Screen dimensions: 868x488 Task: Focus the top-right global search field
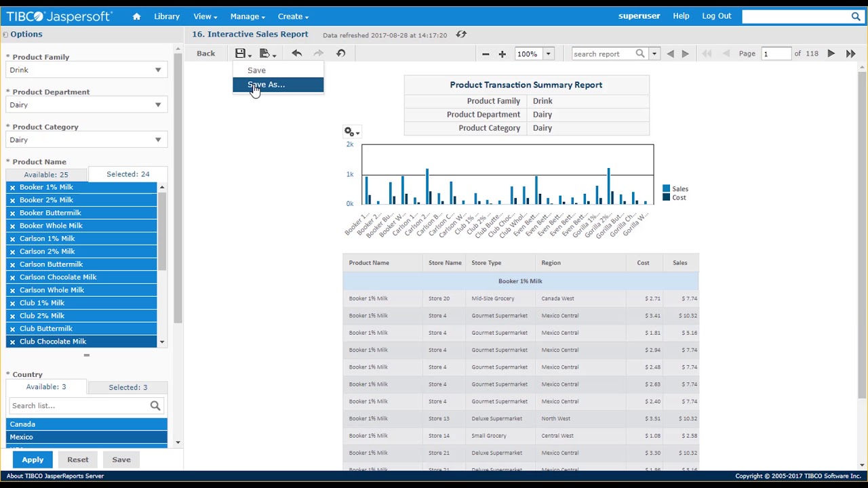click(x=796, y=16)
